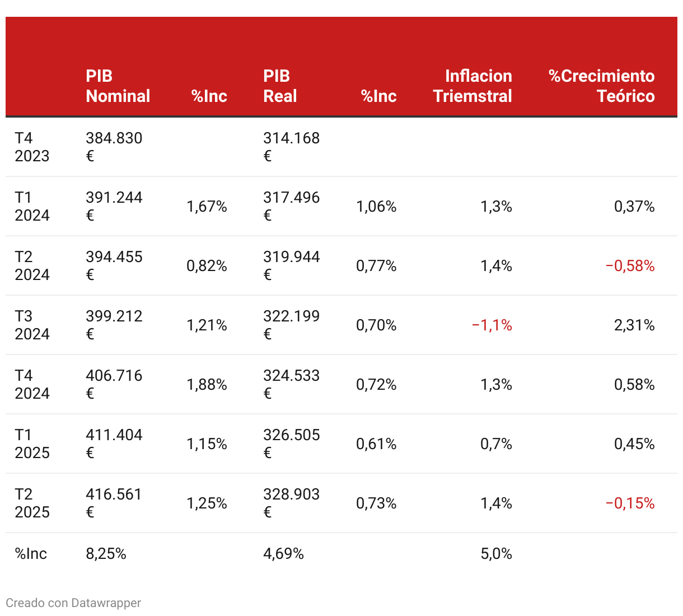Screen dimensions: 683x616
Task: Click the 384.830 € nominal GDP cell
Action: point(114,147)
